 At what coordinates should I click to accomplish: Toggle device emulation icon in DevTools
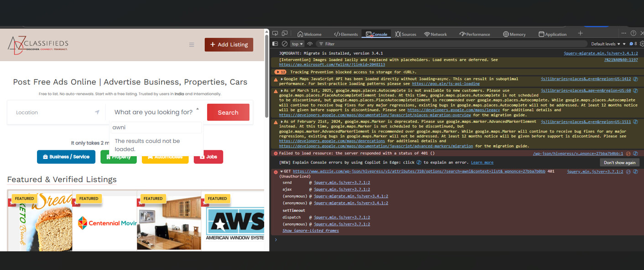tap(285, 34)
